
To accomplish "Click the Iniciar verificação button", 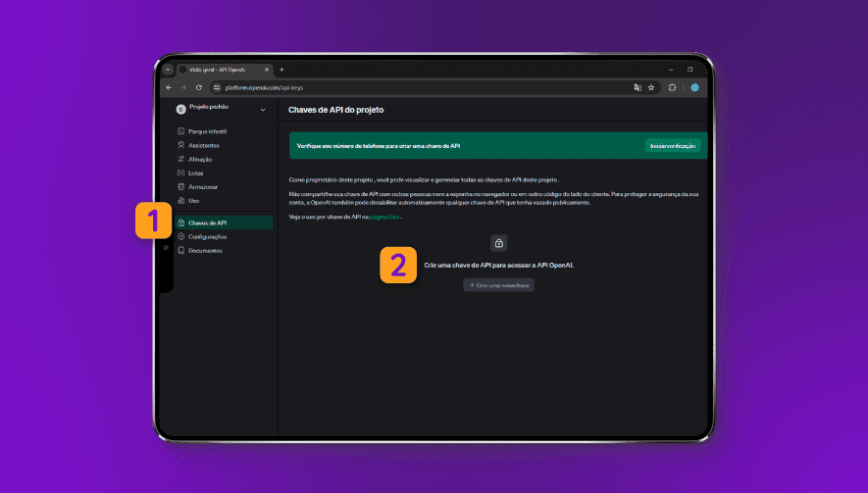I will (673, 146).
